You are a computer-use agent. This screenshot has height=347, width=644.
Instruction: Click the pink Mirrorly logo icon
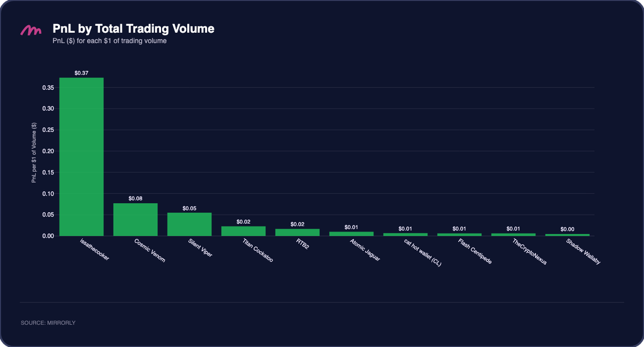[x=31, y=31]
